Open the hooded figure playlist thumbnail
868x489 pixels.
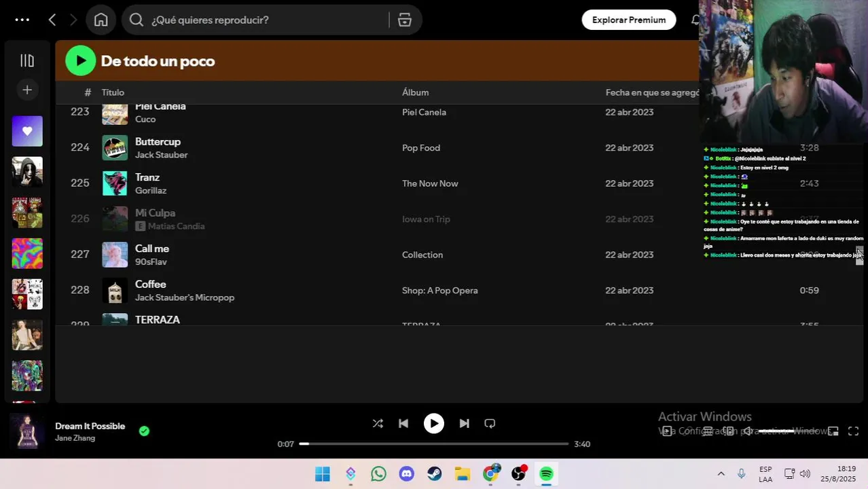click(x=27, y=172)
